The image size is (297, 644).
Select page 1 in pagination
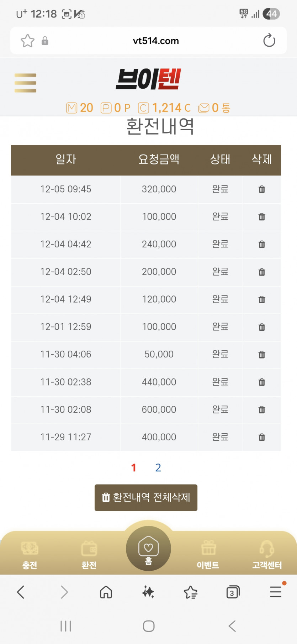(x=134, y=467)
